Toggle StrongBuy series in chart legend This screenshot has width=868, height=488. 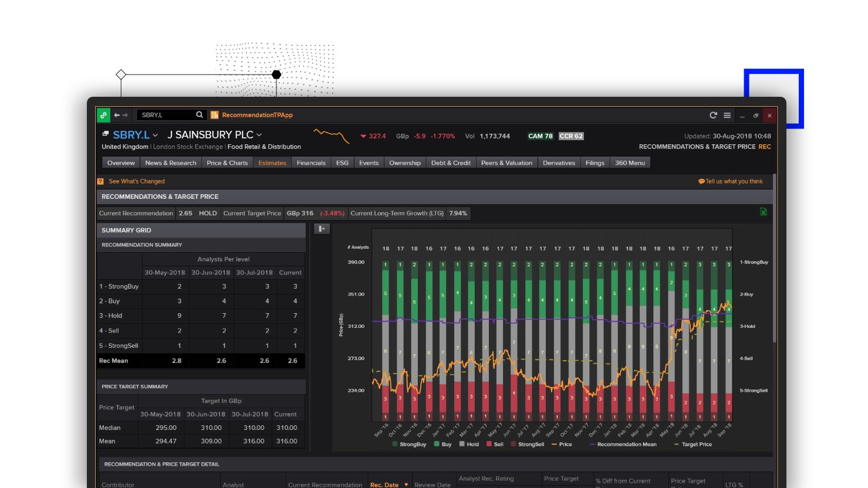pyautogui.click(x=409, y=444)
